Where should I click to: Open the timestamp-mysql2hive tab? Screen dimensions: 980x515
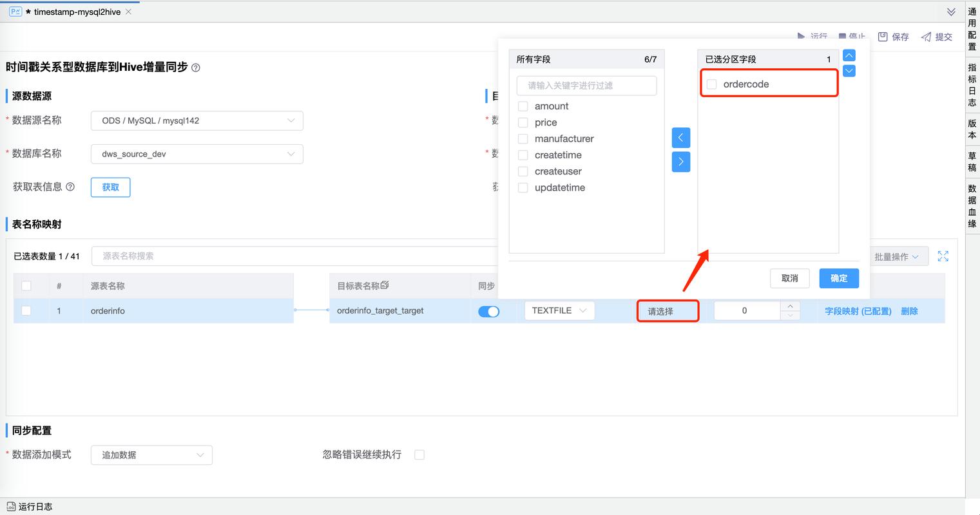[x=77, y=12]
